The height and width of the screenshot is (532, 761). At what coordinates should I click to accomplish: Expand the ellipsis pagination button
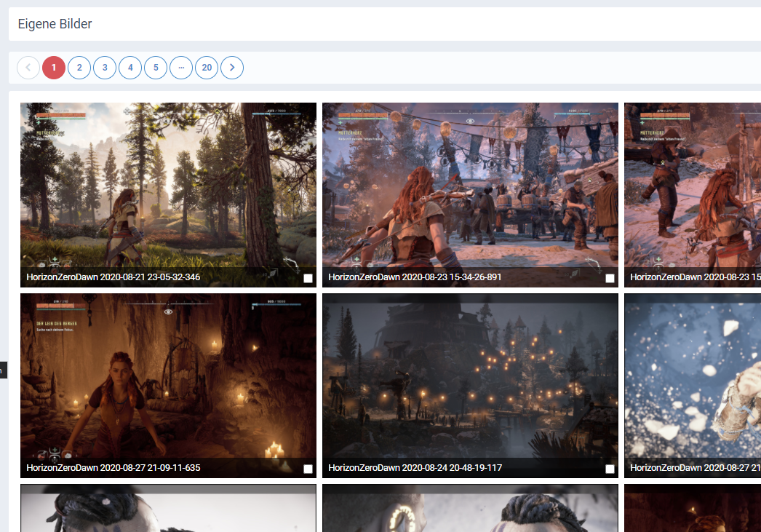coord(181,68)
